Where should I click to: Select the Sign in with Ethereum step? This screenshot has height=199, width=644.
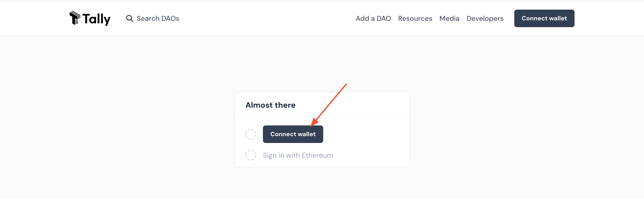(x=298, y=155)
